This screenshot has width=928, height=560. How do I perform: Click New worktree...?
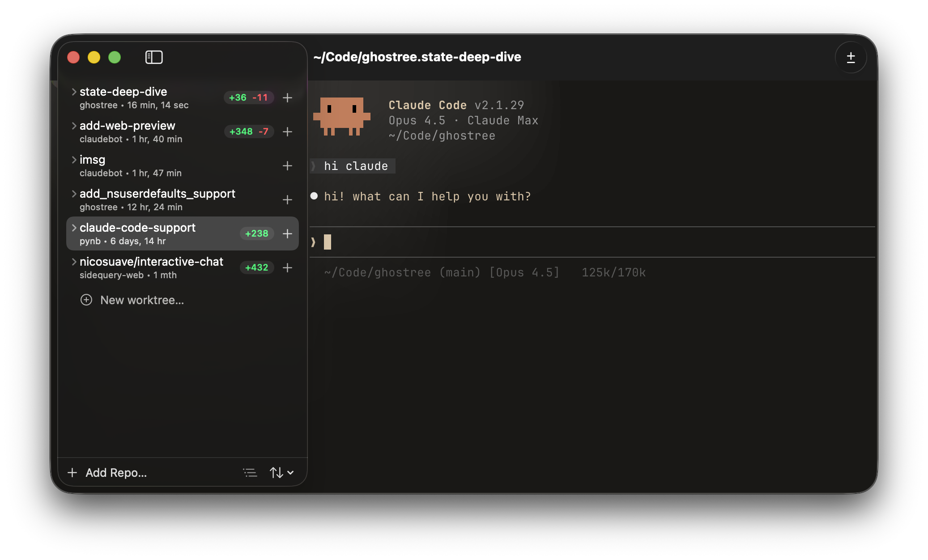(132, 300)
